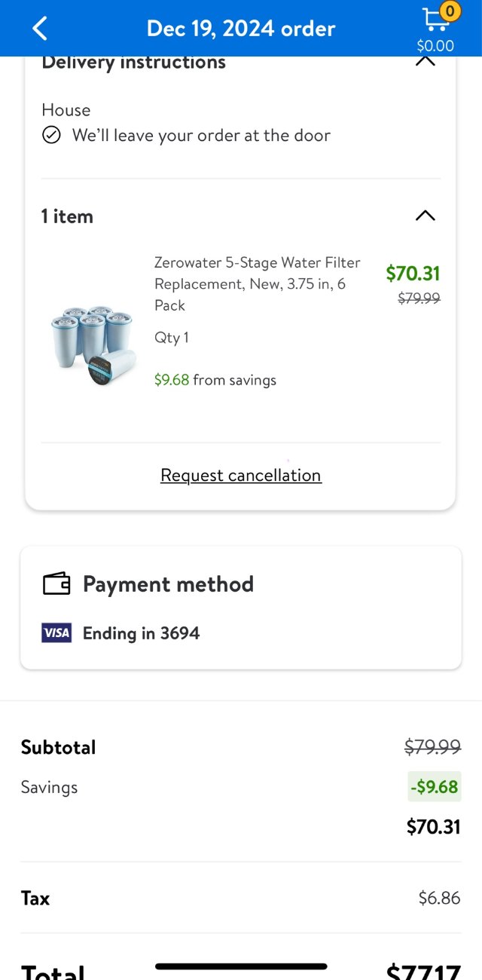
Task: Click Request cancellation link
Action: (241, 476)
